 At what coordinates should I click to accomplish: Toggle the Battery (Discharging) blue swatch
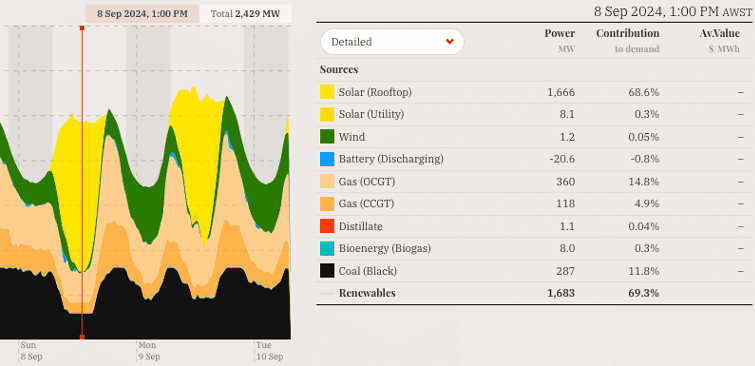(x=327, y=159)
